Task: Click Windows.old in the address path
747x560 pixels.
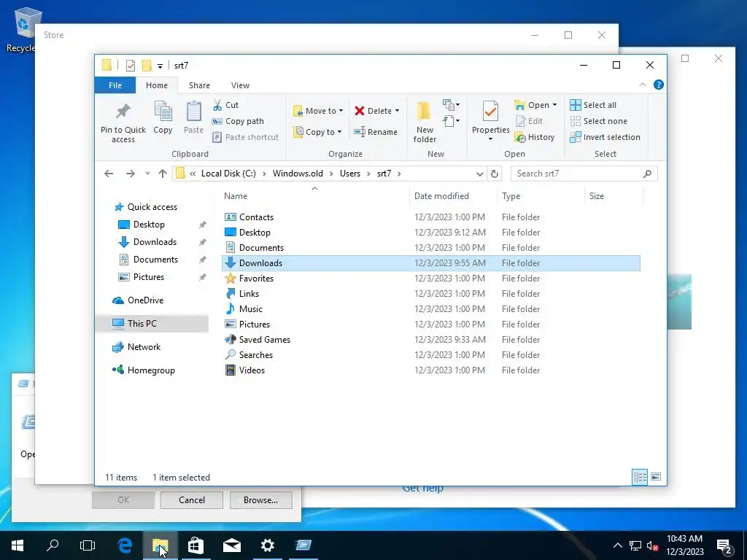Action: point(298,174)
